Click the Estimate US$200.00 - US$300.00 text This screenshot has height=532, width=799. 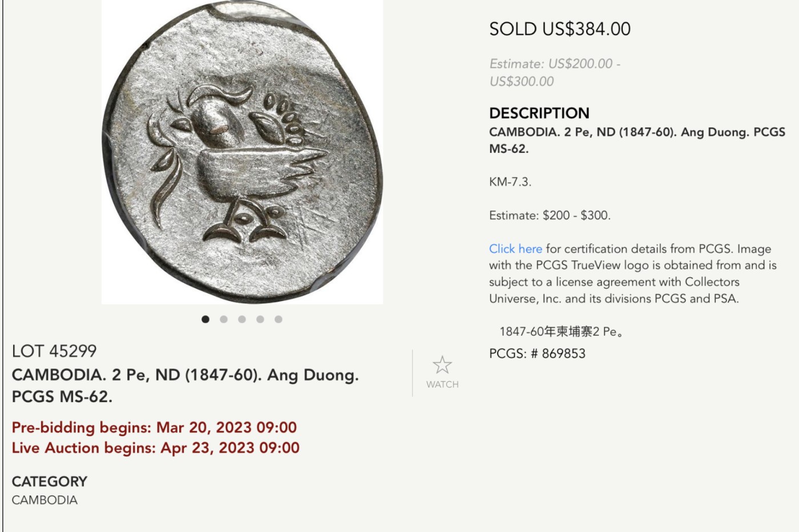[x=555, y=72]
